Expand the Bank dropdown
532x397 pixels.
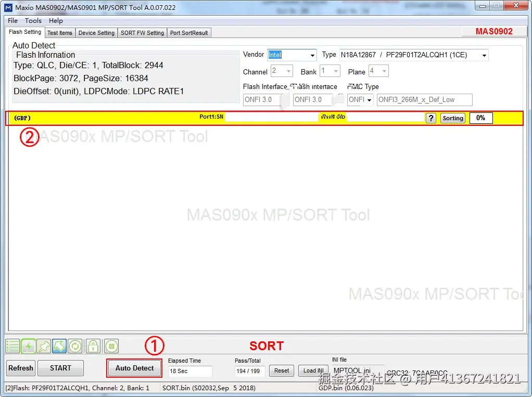tap(336, 71)
